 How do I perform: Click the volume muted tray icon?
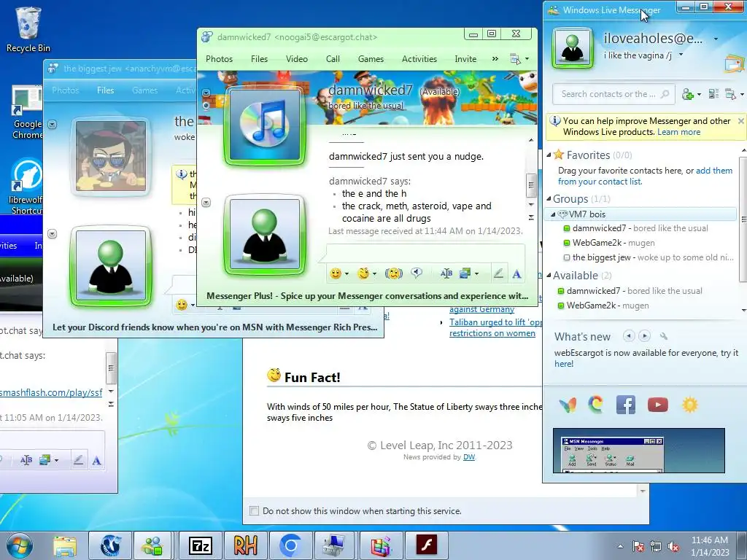(673, 547)
